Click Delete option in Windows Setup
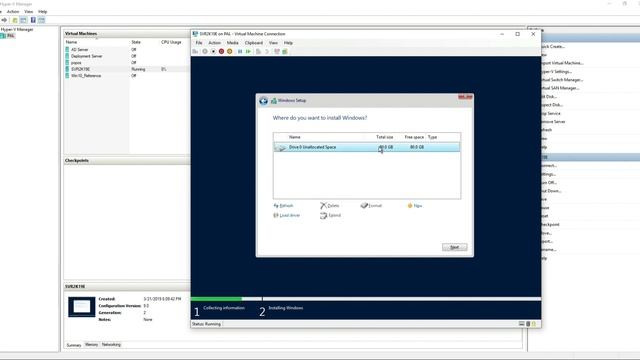 pos(330,206)
